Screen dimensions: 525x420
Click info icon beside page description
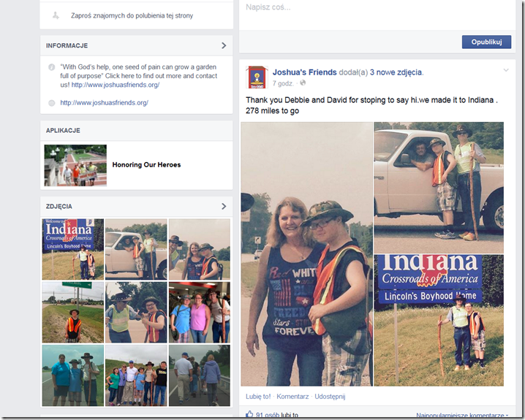(52, 67)
